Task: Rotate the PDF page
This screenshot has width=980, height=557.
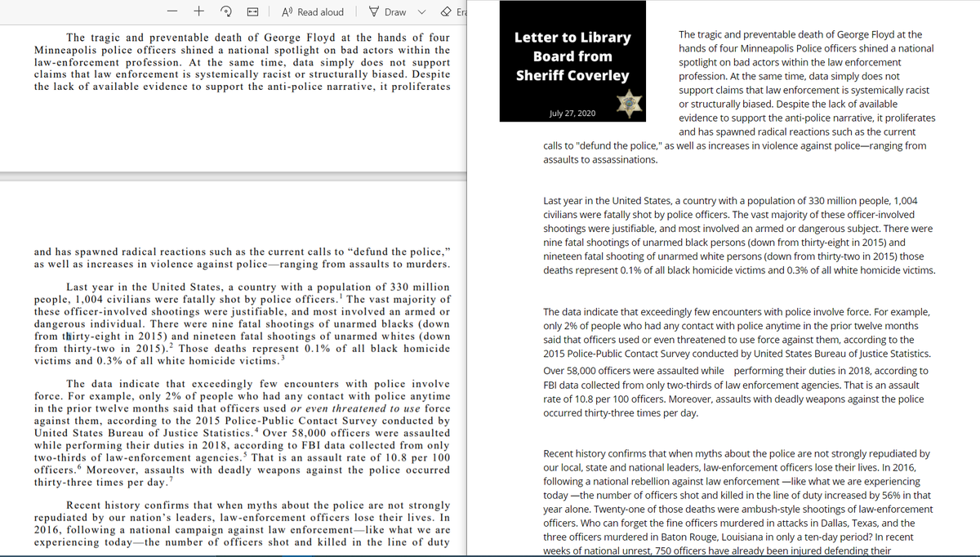Action: click(x=225, y=11)
